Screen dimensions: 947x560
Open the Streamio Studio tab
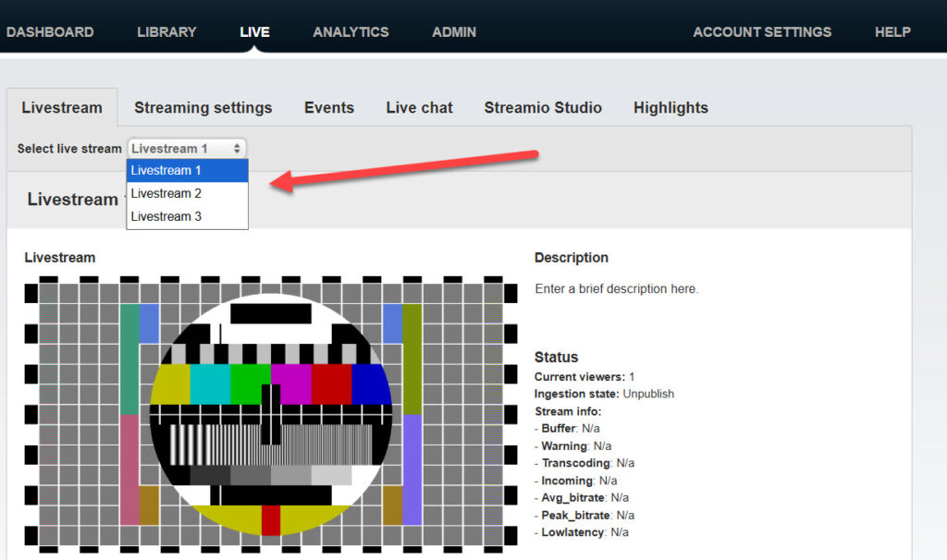coord(543,108)
